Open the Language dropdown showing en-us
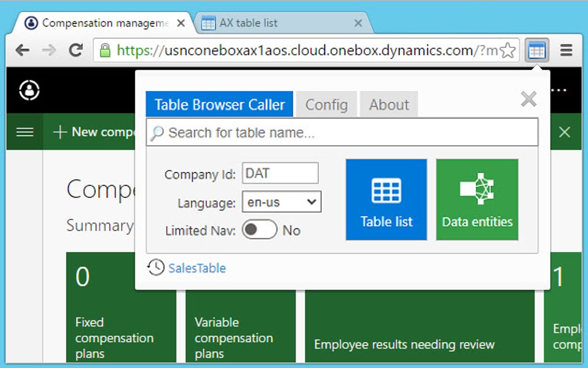Viewport: 588px width, 368px height. click(282, 202)
